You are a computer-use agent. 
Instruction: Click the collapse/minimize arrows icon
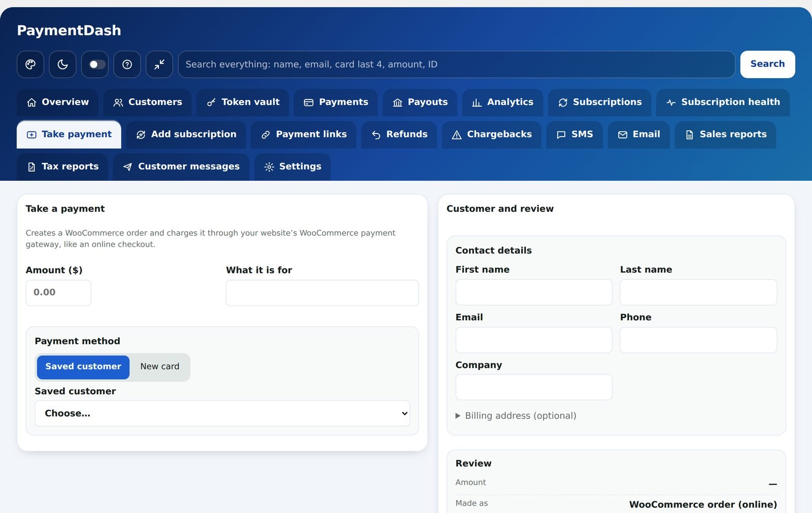[x=159, y=64]
